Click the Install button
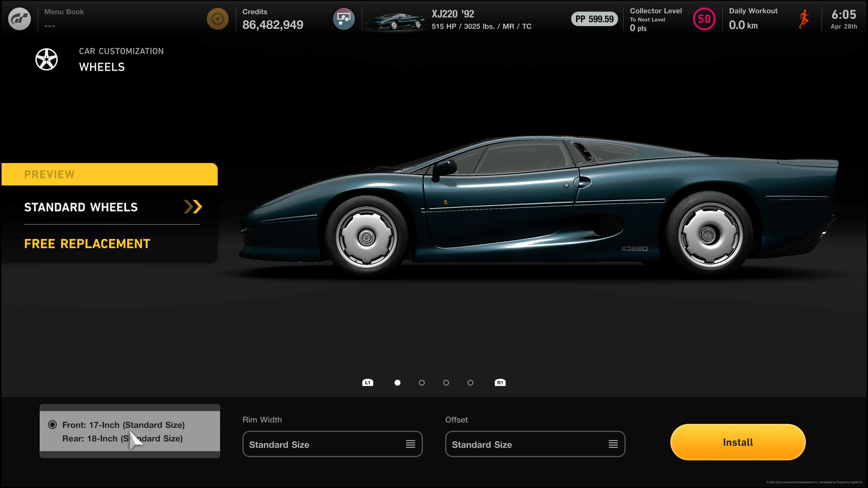The height and width of the screenshot is (488, 868). click(x=738, y=442)
